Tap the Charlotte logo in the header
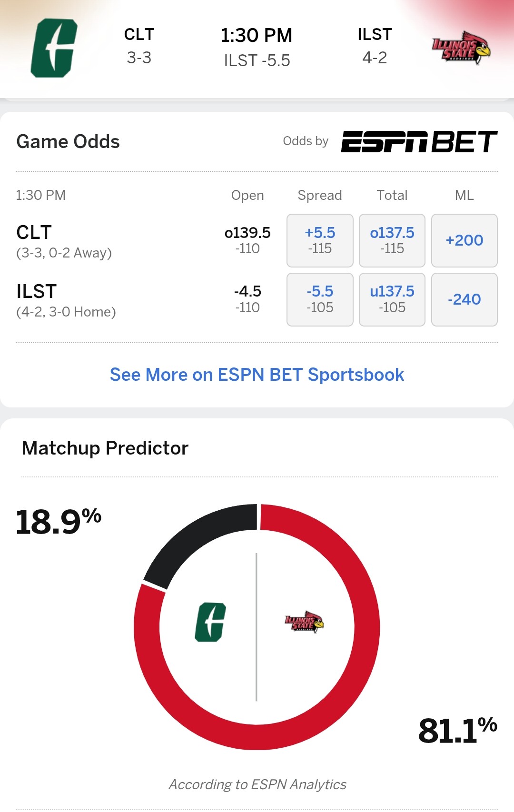514x812 pixels. (54, 48)
